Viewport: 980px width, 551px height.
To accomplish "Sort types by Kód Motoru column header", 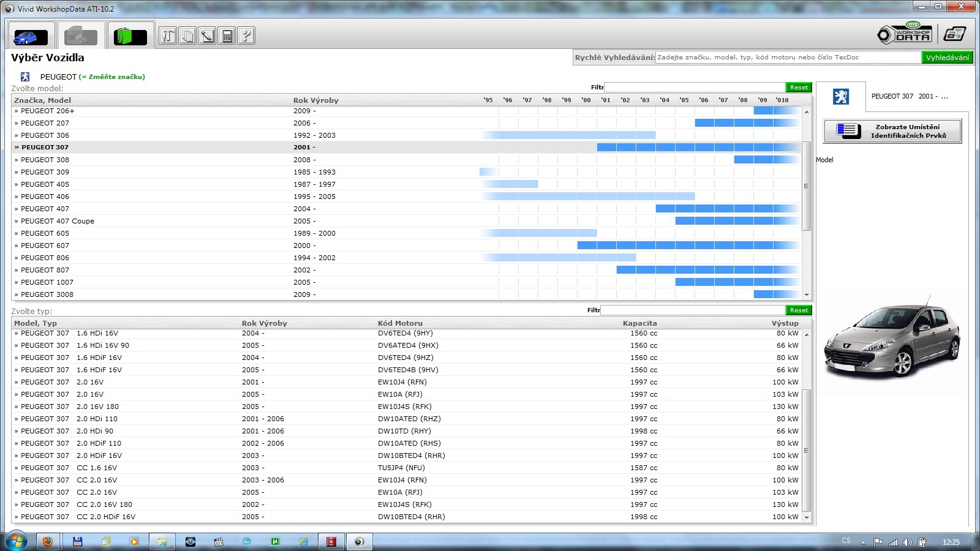I will pyautogui.click(x=400, y=323).
